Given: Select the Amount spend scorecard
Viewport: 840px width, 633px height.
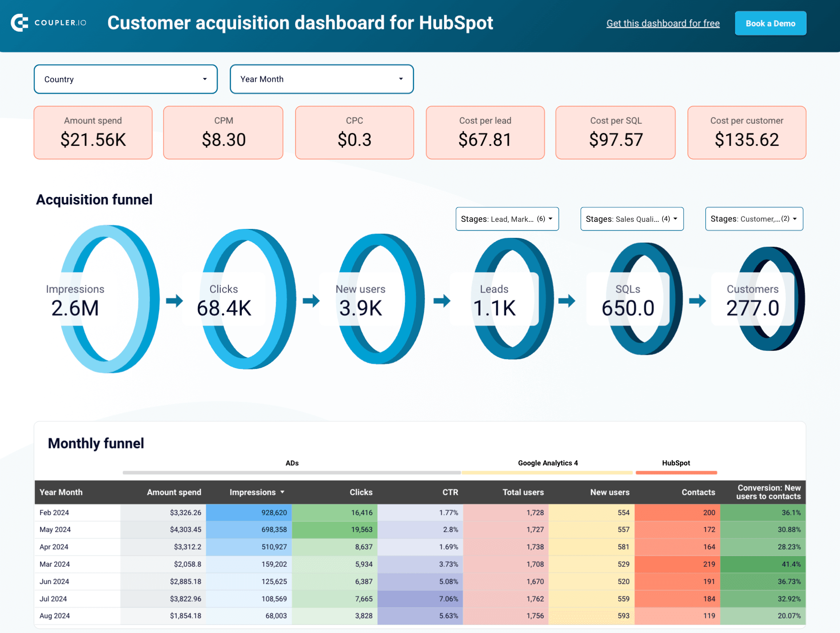Looking at the screenshot, I should (93, 132).
